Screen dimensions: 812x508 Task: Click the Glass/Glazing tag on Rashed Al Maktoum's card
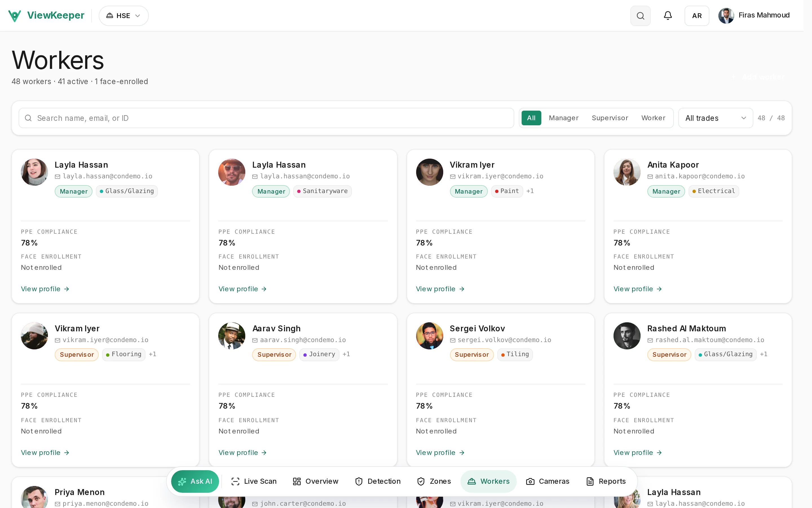click(x=725, y=354)
